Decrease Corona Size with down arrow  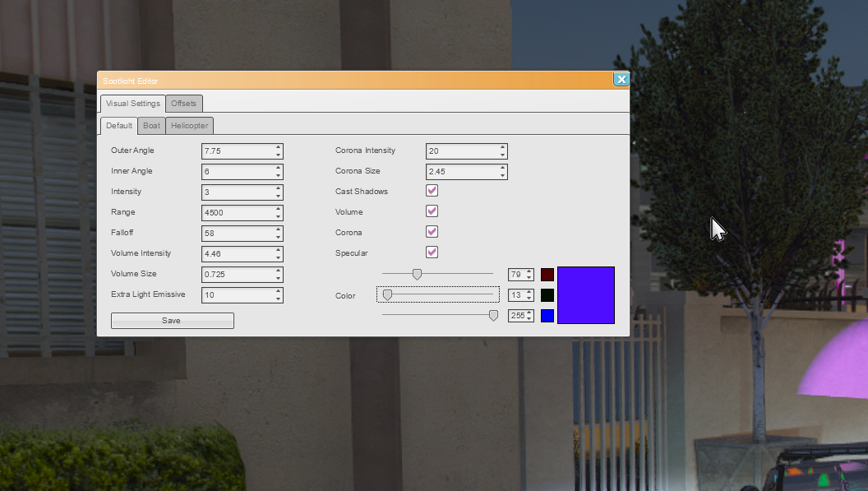click(x=503, y=176)
